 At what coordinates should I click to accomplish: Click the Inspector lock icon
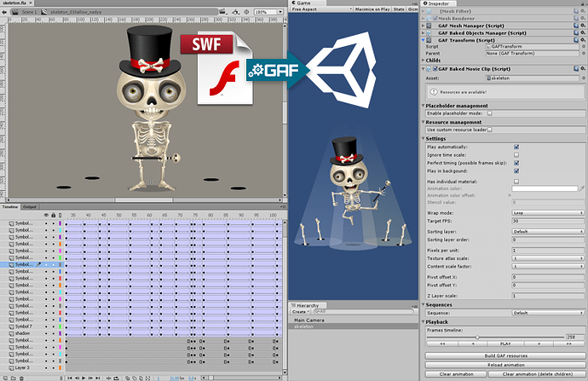[583, 3]
